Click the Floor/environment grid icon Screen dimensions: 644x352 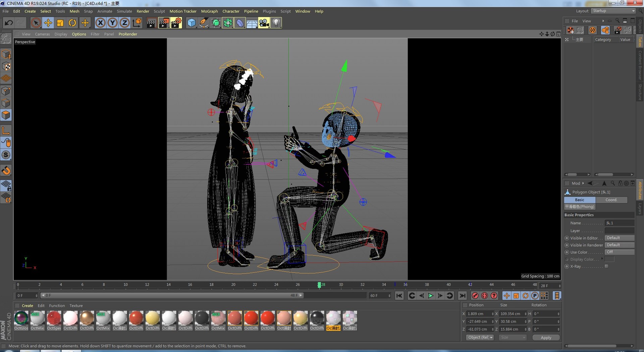[252, 23]
